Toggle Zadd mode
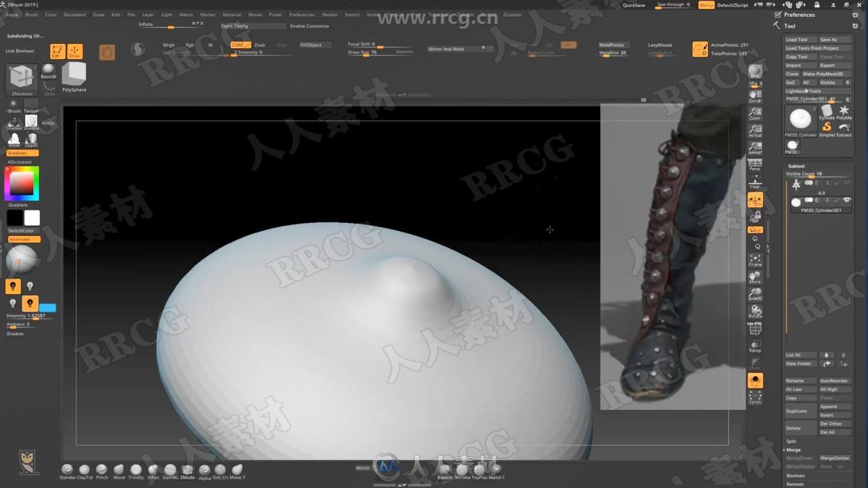The image size is (868, 488). coord(240,45)
